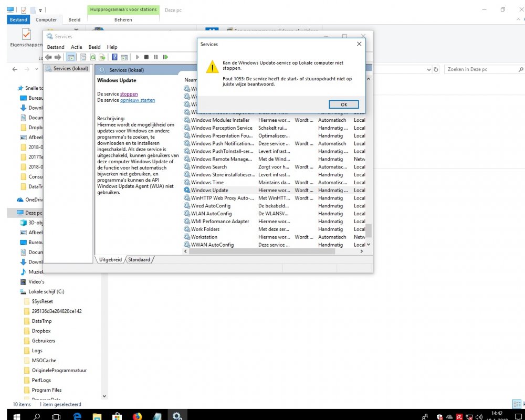Open the Actie menu in Services
Viewport: 525px width, 420px height.
click(x=77, y=47)
